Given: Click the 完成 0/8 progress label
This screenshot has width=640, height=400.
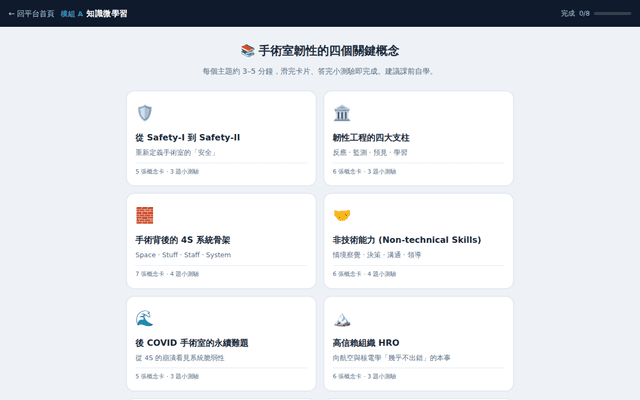Looking at the screenshot, I should 575,13.
